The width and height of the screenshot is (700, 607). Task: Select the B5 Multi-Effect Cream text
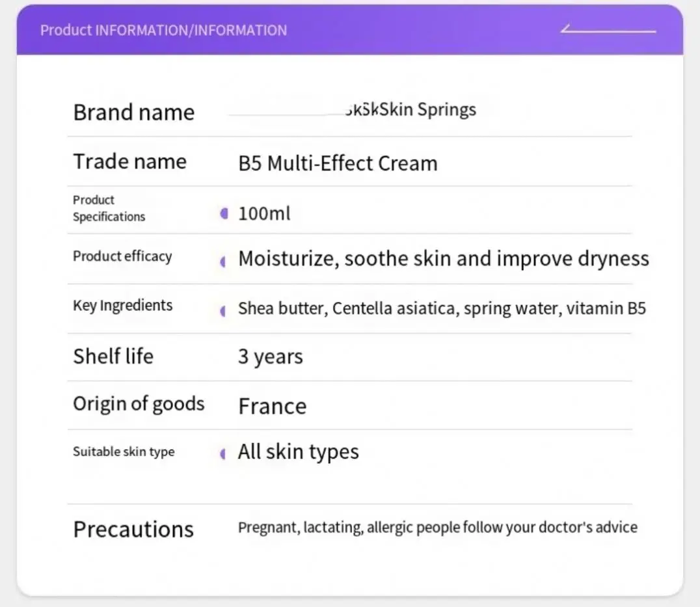[338, 163]
